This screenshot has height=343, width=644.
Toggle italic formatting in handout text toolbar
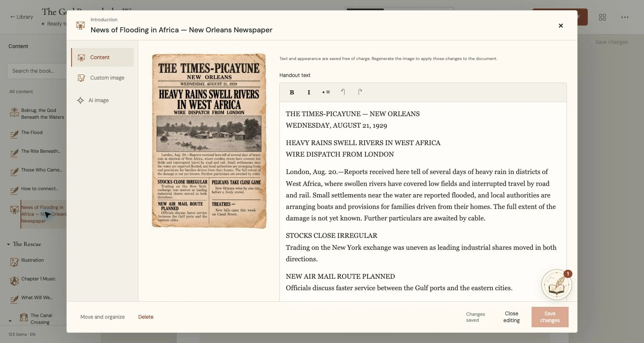[309, 92]
